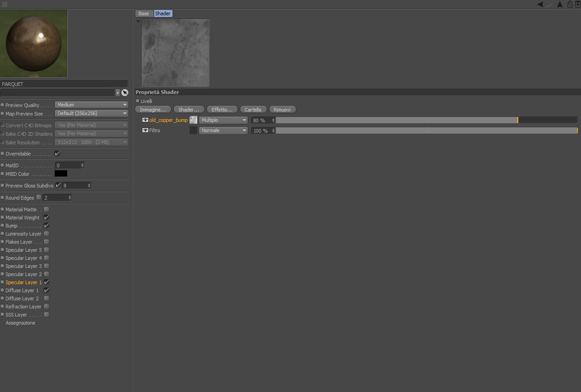Click the old_copper_bump 80% value field
The image size is (581, 392).
(263, 120)
